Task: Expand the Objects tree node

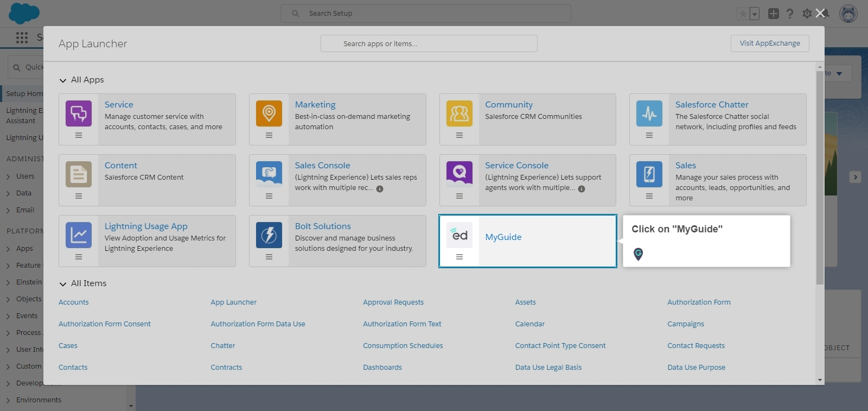Action: (x=8, y=299)
